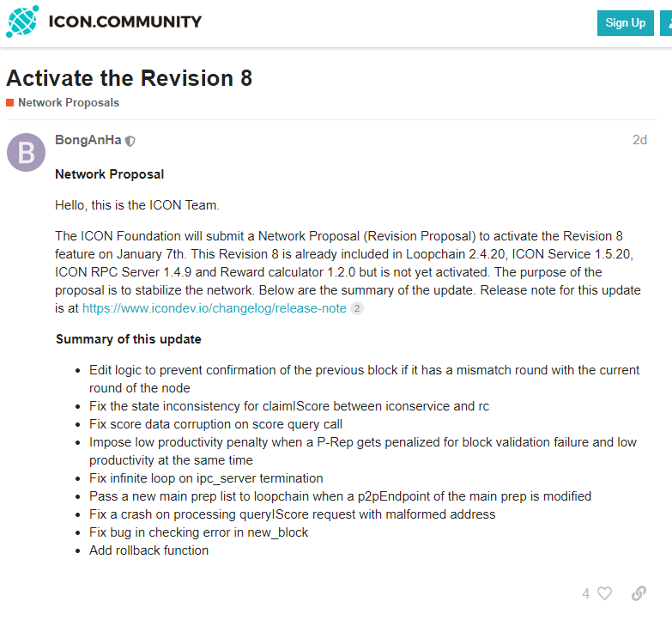The image size is (672, 620).
Task: Copy post link via chain icon
Action: 639,593
